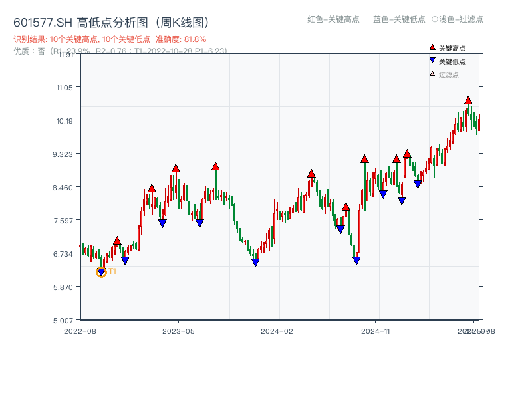Click blue low marker of March 2025
Viewport: 532px width, 399px height.
[418, 184]
